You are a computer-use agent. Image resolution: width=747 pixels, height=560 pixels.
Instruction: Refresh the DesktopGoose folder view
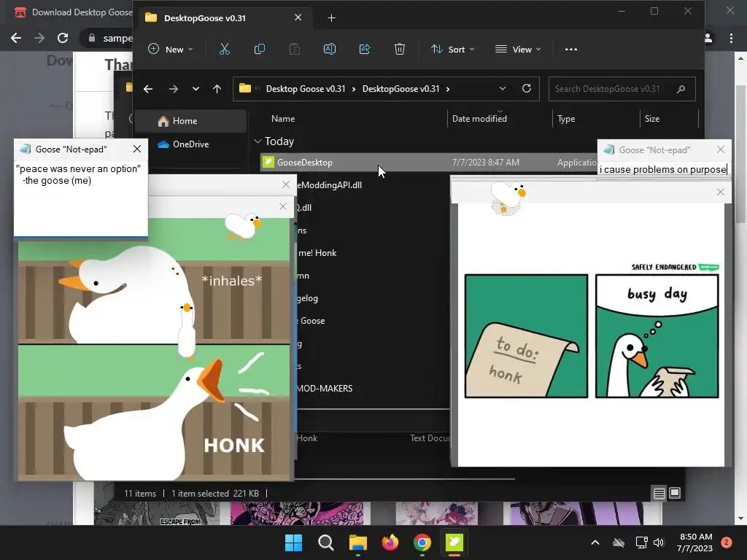[x=527, y=88]
